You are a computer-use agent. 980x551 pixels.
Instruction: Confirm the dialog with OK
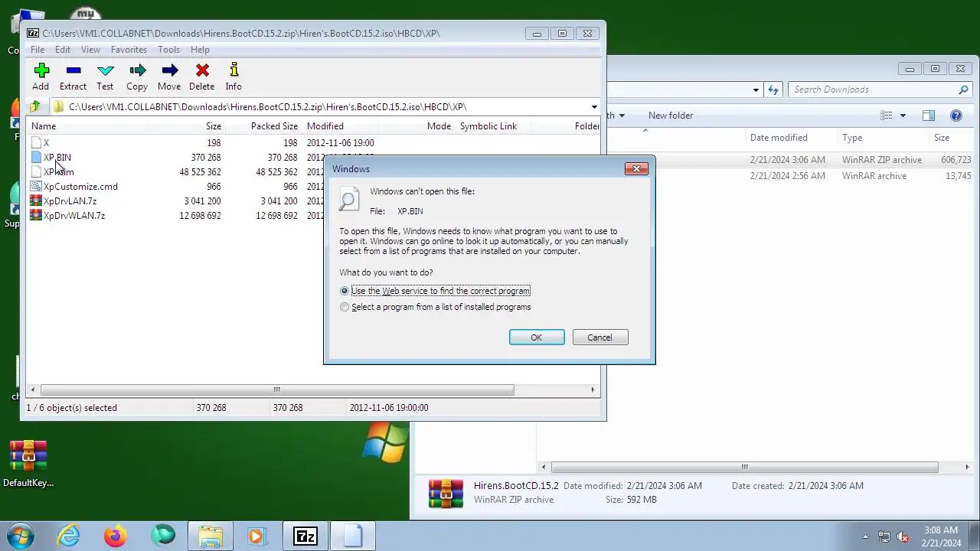click(x=537, y=337)
